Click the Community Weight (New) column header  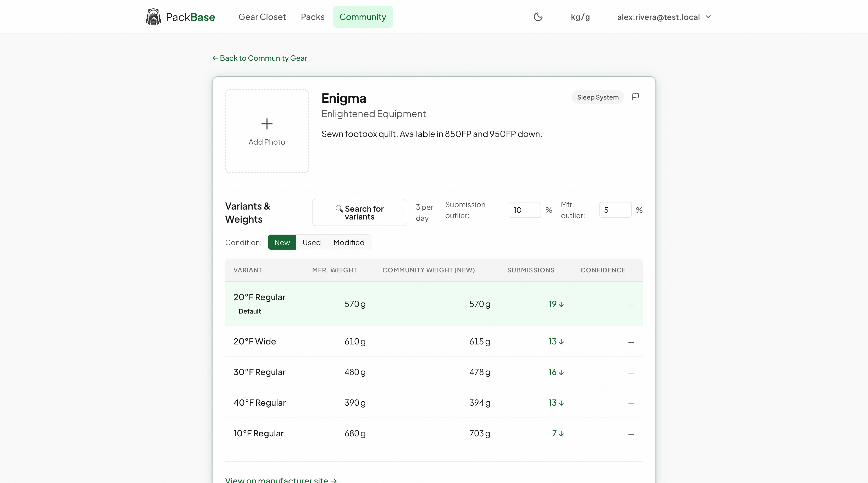[429, 270]
